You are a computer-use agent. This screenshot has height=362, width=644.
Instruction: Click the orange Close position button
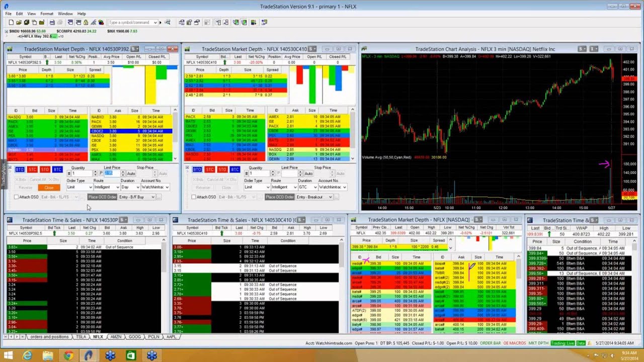[x=49, y=188]
